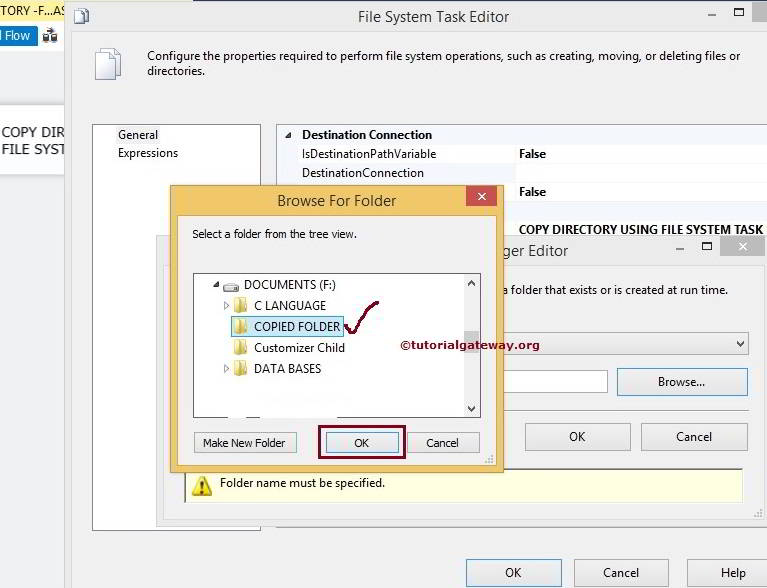767x588 pixels.
Task: Click the empty DestinationConnection value cell
Action: coord(641,173)
